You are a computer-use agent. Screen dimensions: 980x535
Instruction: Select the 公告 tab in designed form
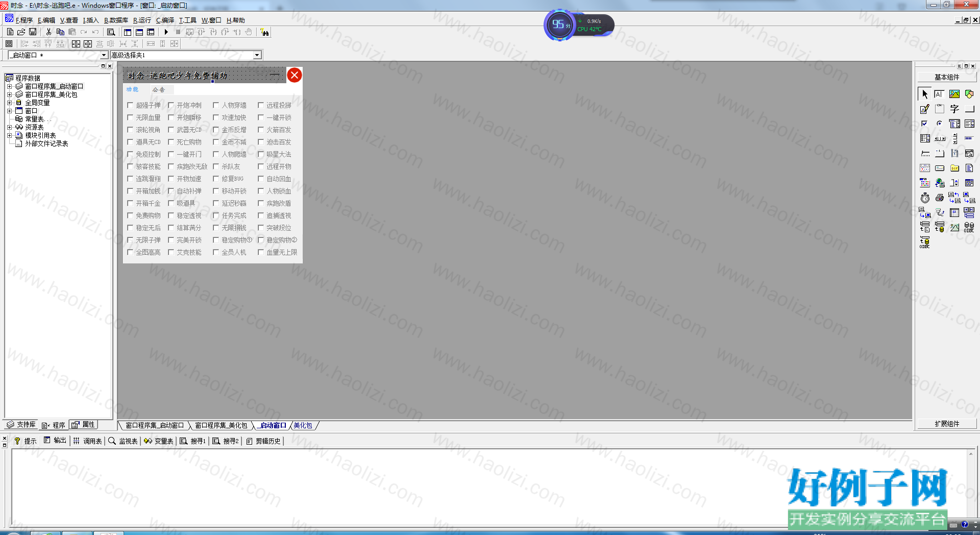click(159, 89)
